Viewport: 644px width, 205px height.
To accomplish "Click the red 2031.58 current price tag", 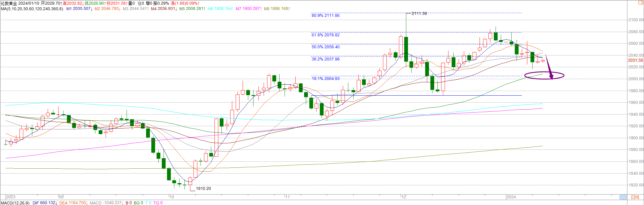I will [635, 60].
